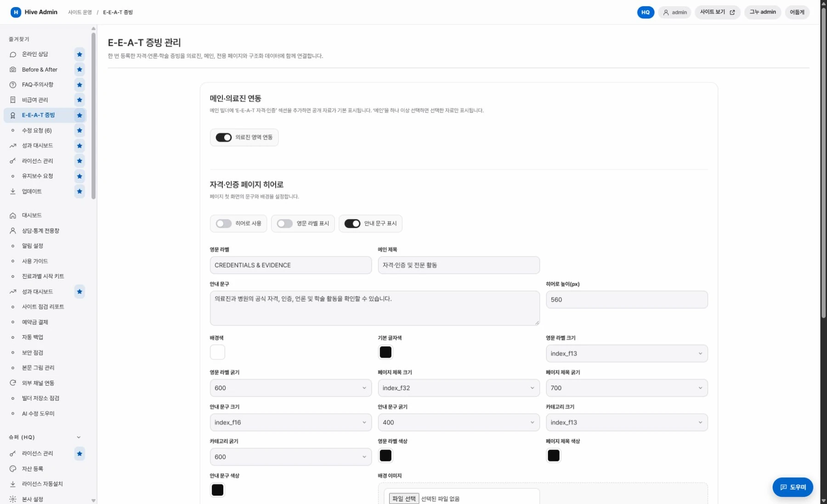Open the 영문 라벨 크기 dropdown
Viewport: 827px width, 504px height.
(x=627, y=353)
